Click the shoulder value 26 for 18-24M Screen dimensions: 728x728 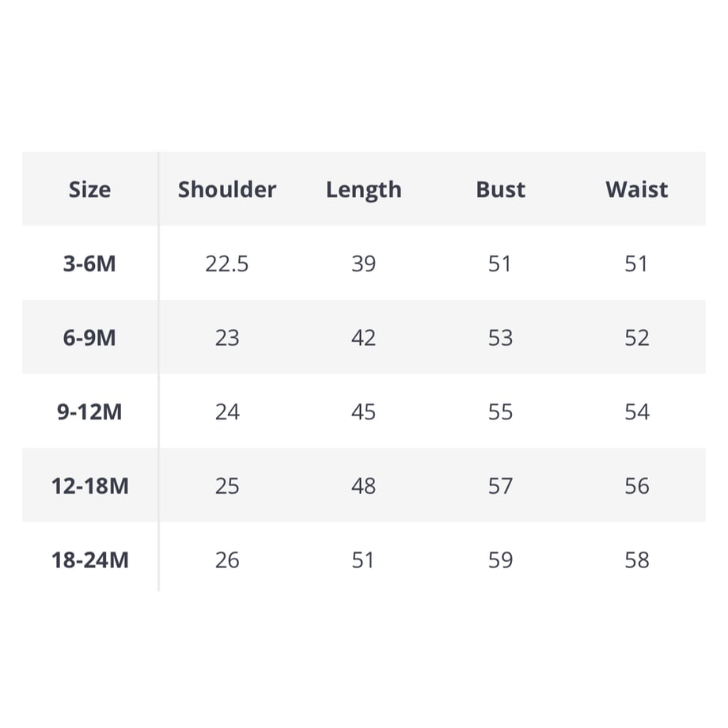[227, 560]
